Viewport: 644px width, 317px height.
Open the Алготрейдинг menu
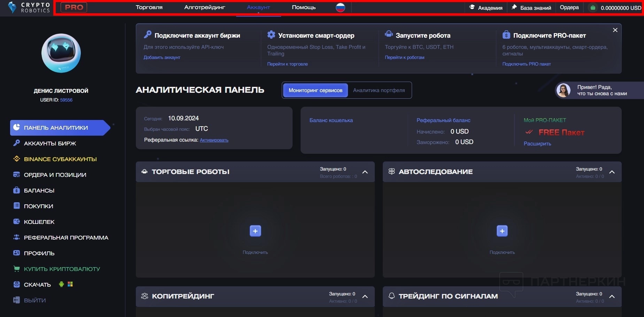[204, 7]
